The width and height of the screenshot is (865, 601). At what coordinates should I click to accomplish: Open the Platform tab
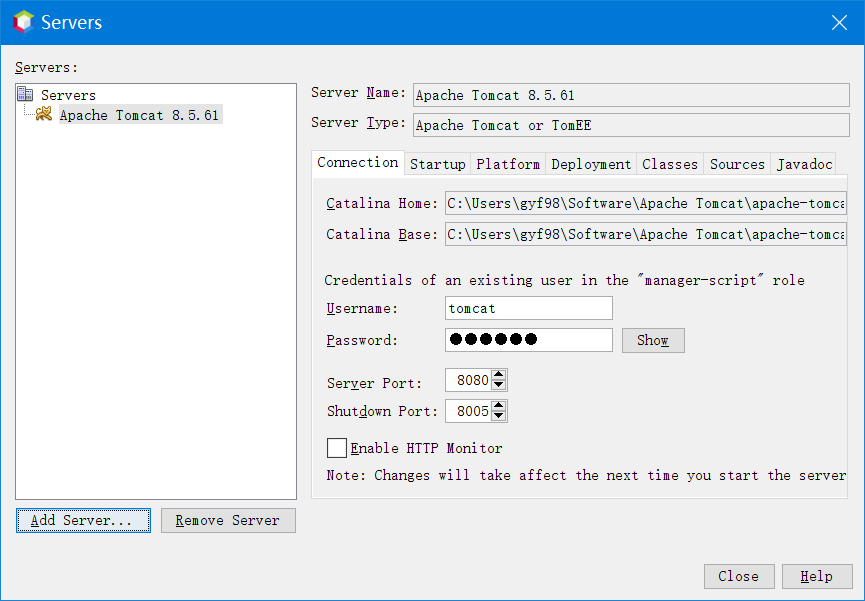pos(508,164)
